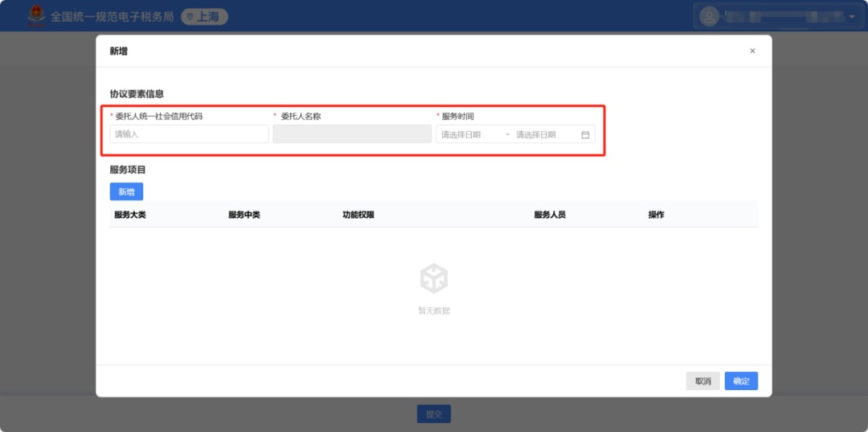Click the user avatar icon

(x=709, y=16)
